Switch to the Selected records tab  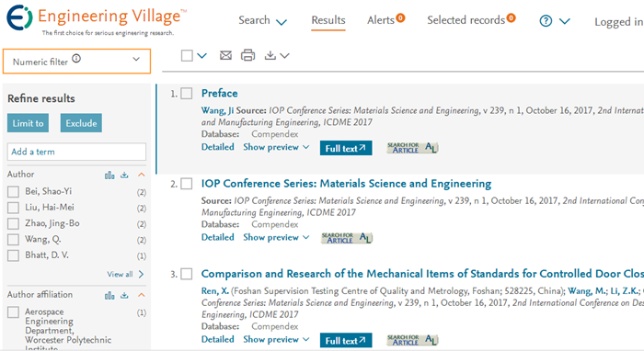click(x=471, y=20)
